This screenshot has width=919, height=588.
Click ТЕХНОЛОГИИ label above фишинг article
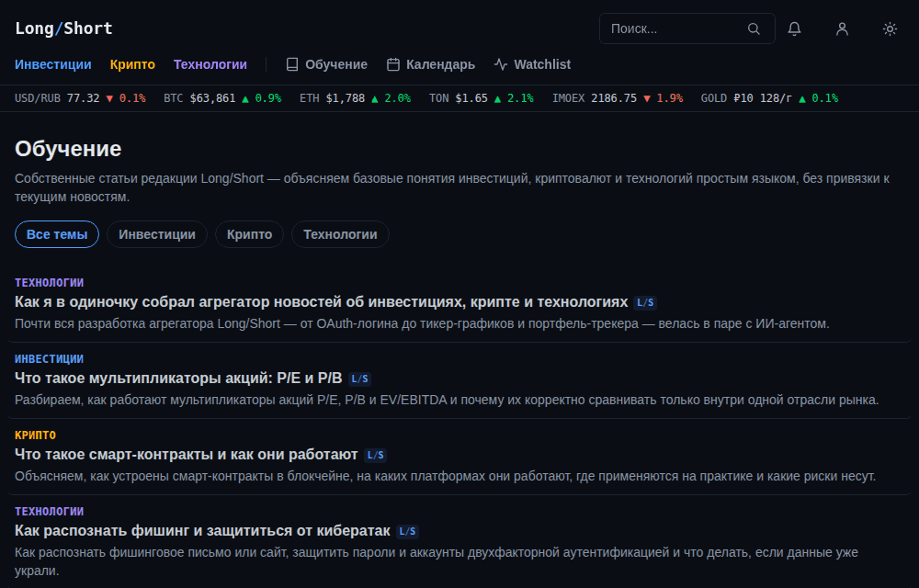[50, 511]
